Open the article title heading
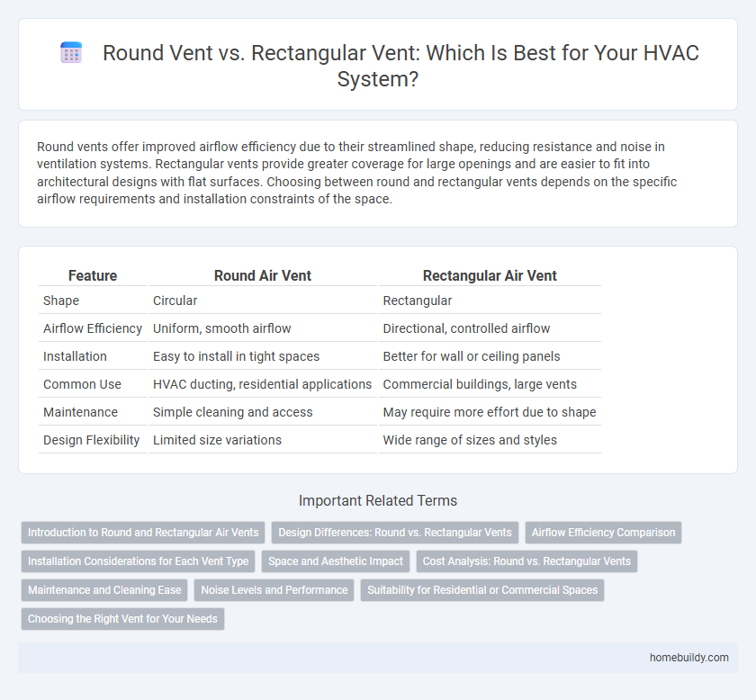This screenshot has height=700, width=756. [400, 66]
